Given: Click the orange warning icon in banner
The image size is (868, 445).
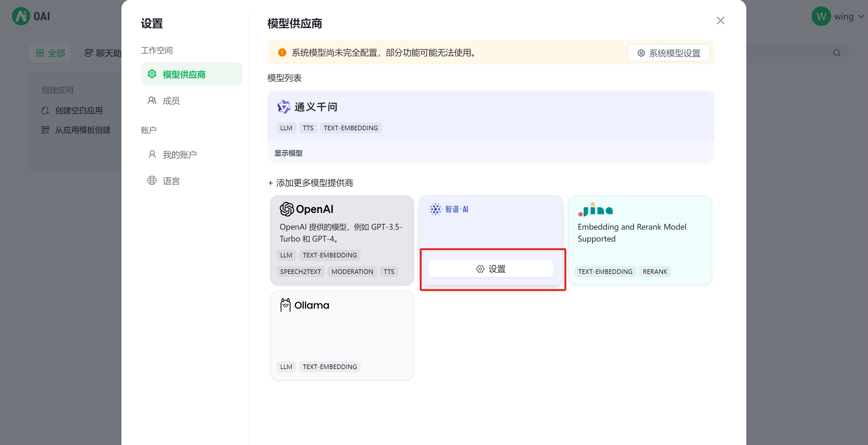Looking at the screenshot, I should [282, 52].
